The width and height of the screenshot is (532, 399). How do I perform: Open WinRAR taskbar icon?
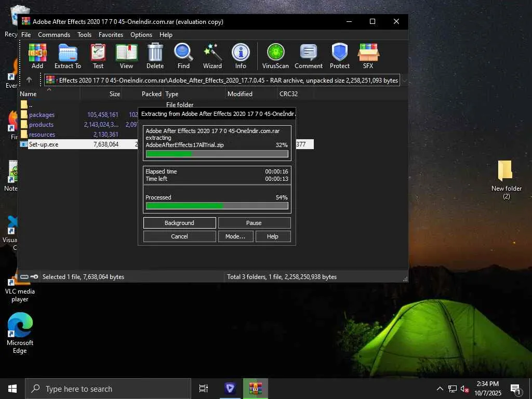256,389
